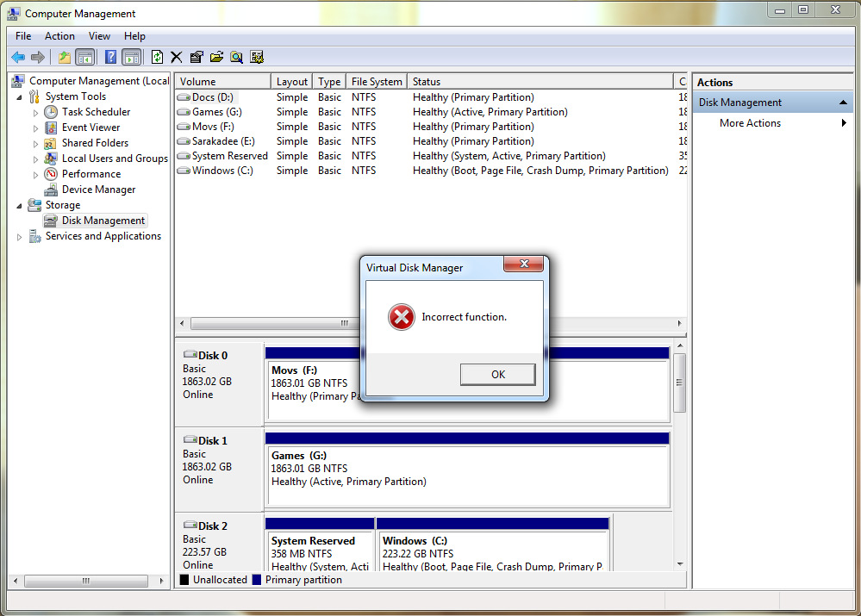Viewport: 861px width, 616px height.
Task: Sort by Status column header
Action: pyautogui.click(x=540, y=81)
